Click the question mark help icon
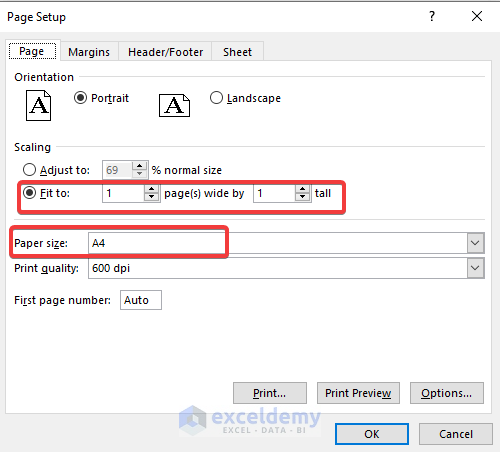Image resolution: width=500 pixels, height=452 pixels. pyautogui.click(x=432, y=16)
